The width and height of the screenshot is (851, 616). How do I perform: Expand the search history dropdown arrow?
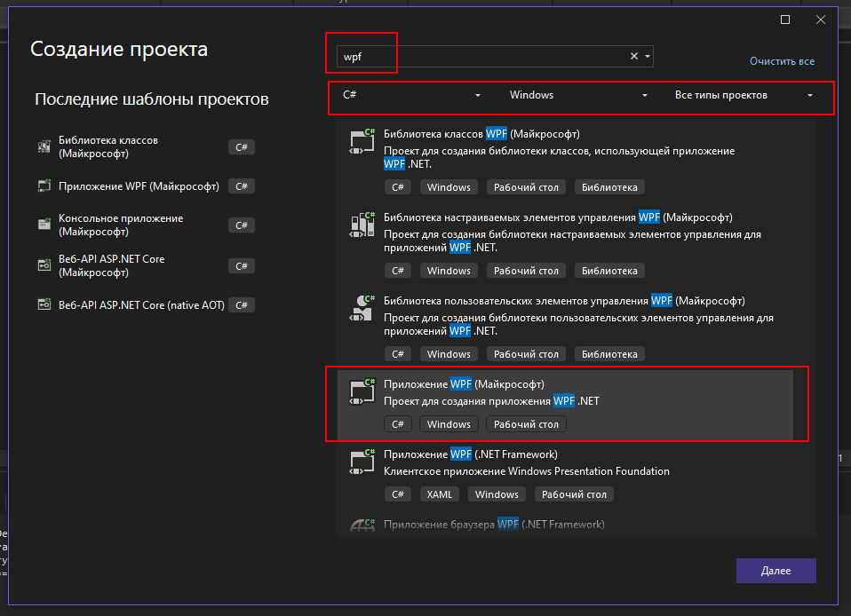pos(648,56)
